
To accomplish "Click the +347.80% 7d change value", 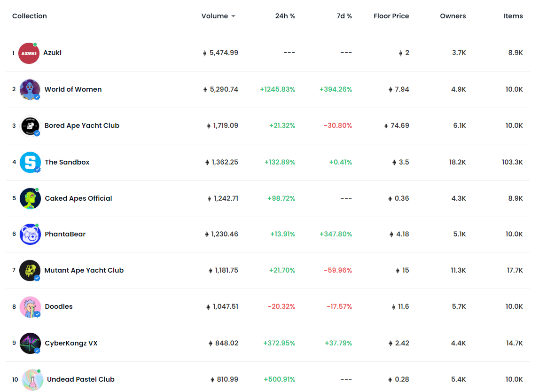I will pos(336,234).
